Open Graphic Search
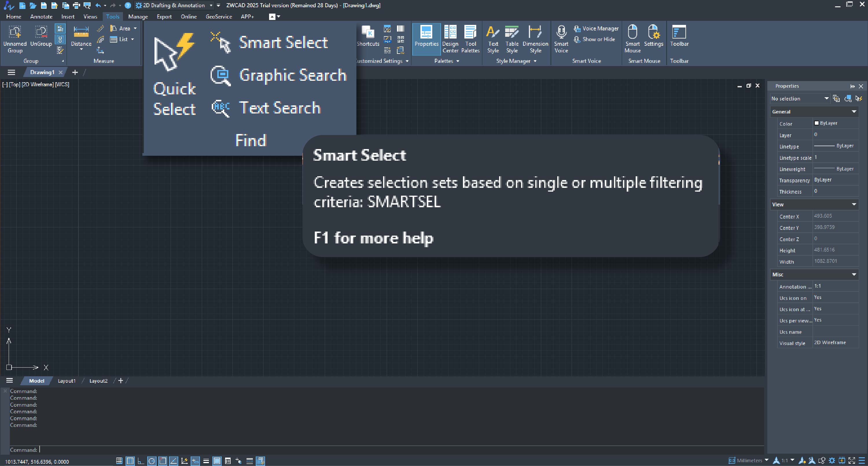Viewport: 868px width, 466px height. coord(279,75)
